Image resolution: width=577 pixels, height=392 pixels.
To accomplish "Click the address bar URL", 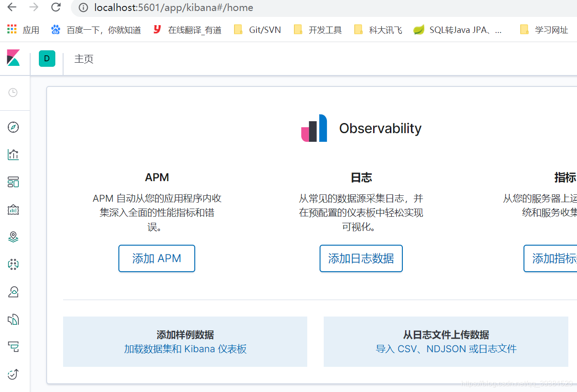I will 174,7.
